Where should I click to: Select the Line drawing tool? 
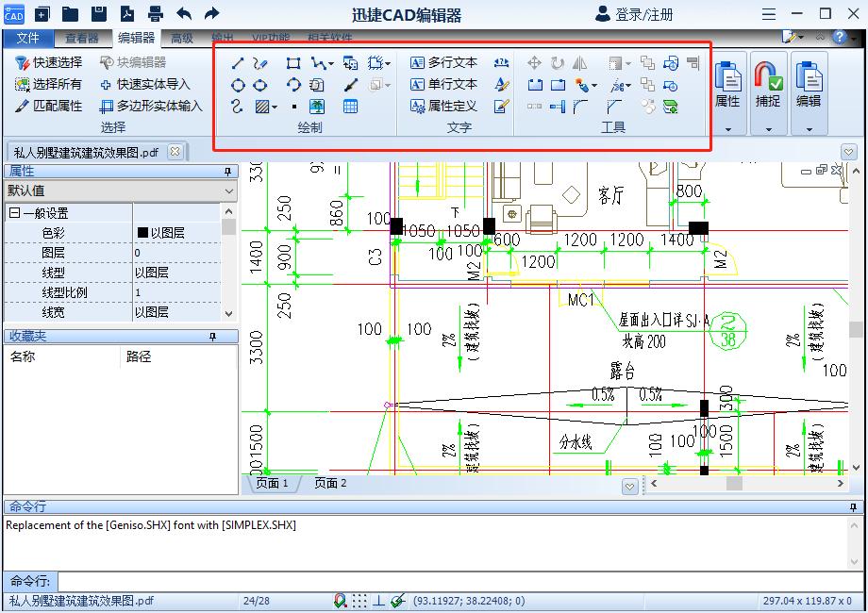click(x=237, y=62)
